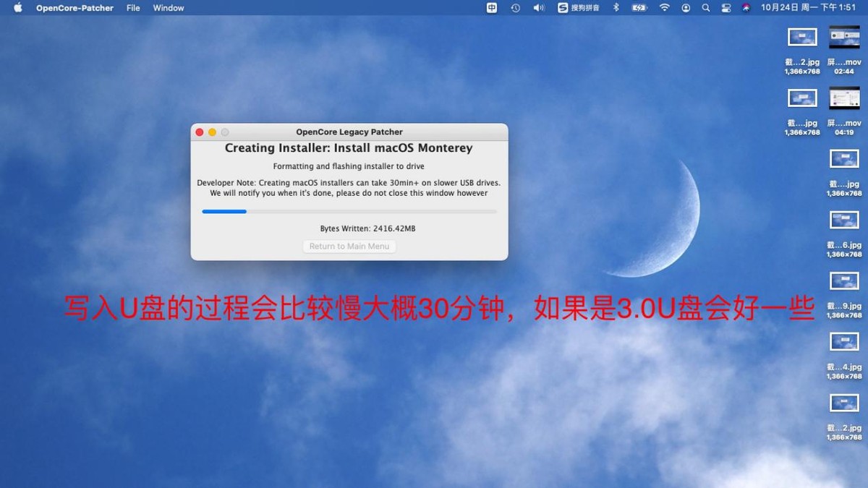Screen dimensions: 868x488
Task: Click the battery charging indicator
Action: point(639,8)
